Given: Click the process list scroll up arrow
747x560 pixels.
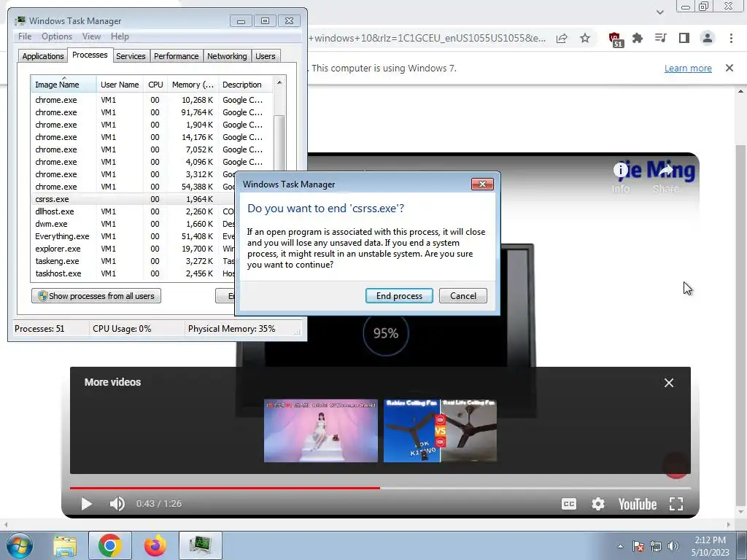Looking at the screenshot, I should tap(279, 83).
